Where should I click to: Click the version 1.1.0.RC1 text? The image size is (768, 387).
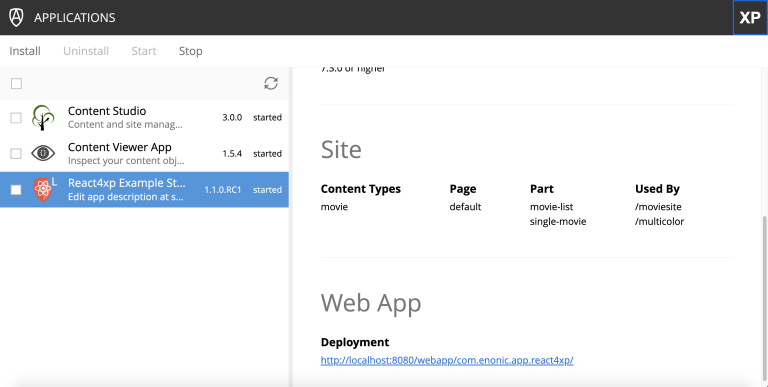[x=223, y=190]
